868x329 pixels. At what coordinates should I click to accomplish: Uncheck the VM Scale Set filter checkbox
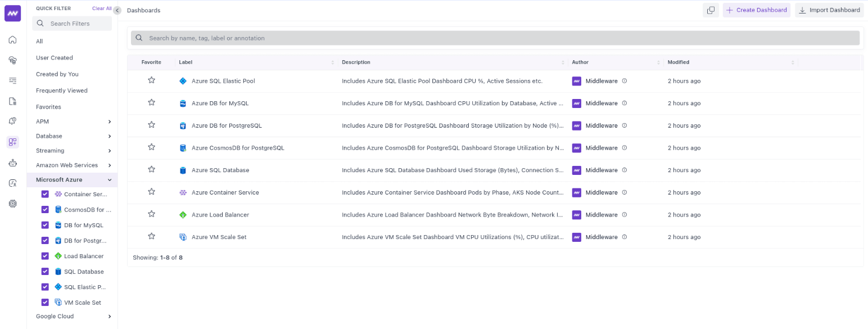tap(45, 302)
